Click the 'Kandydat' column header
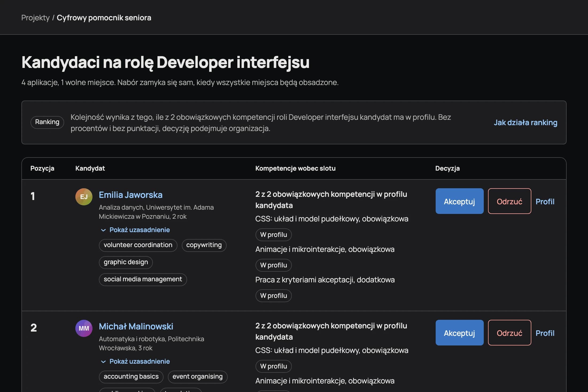Viewport: 588px width, 392px height. click(90, 168)
